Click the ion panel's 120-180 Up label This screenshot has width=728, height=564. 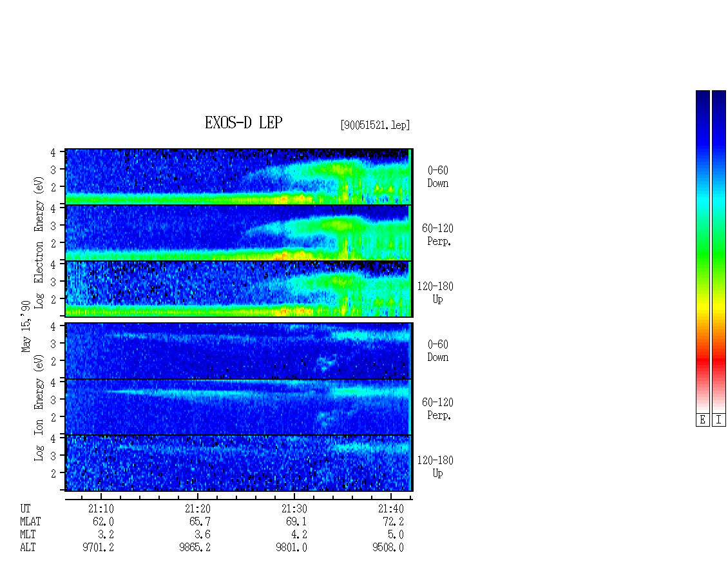coord(435,467)
